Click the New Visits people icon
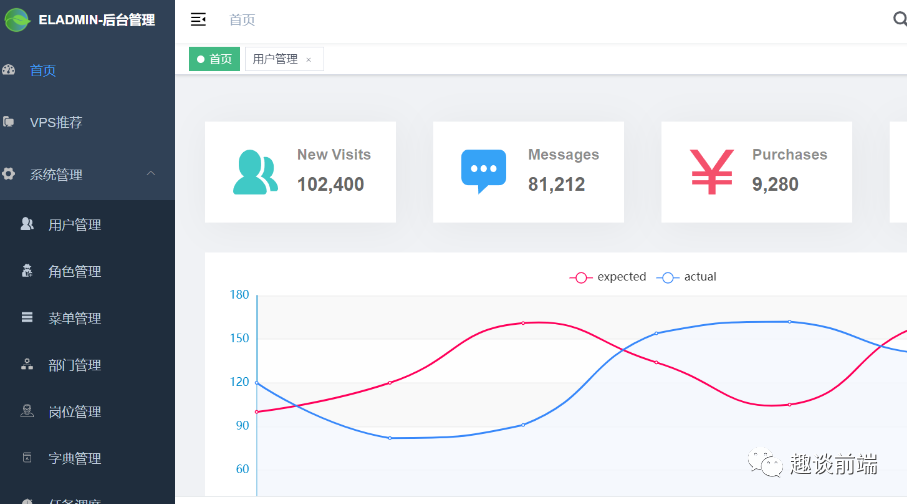The width and height of the screenshot is (907, 504). [x=256, y=172]
